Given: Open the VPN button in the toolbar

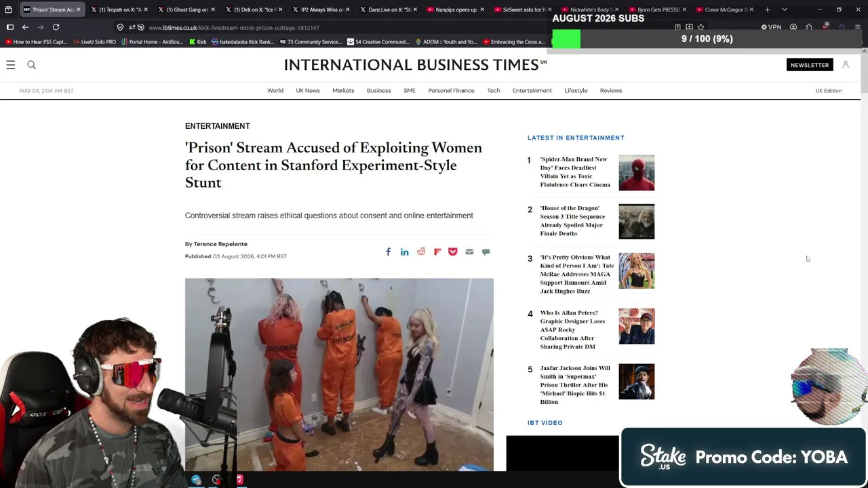Looking at the screenshot, I should 771,27.
